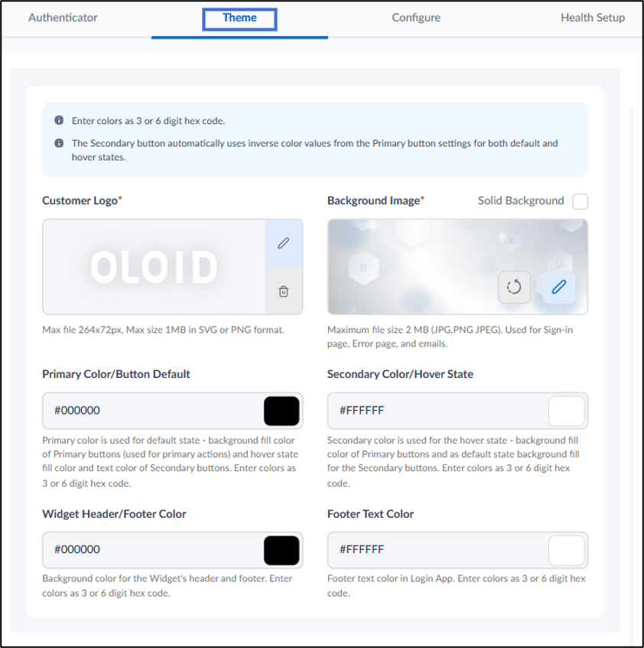Viewport: 644px width, 648px height.
Task: Open Secondary Color white swatch picker
Action: click(x=566, y=411)
